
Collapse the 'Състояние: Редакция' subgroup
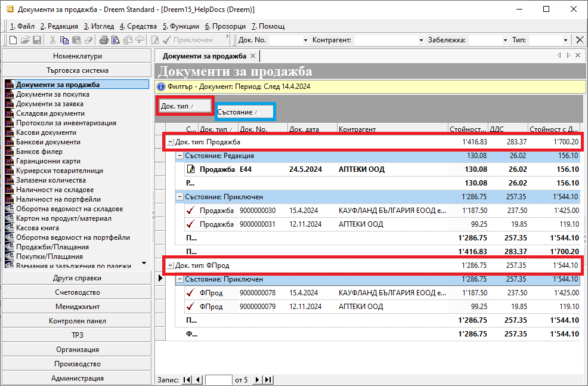[x=180, y=156]
